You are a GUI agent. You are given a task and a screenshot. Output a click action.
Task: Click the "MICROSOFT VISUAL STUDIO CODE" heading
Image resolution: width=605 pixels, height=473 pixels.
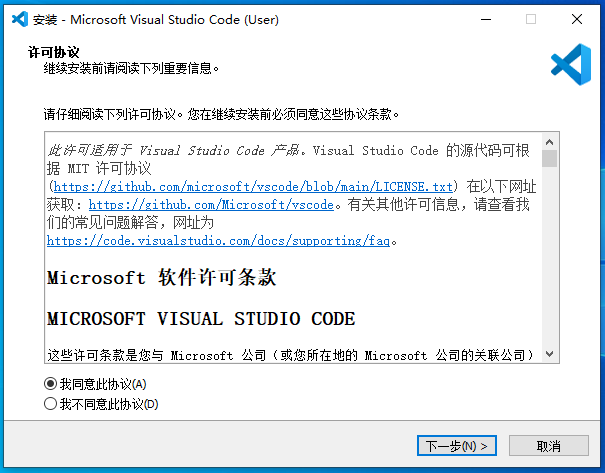[x=201, y=319]
